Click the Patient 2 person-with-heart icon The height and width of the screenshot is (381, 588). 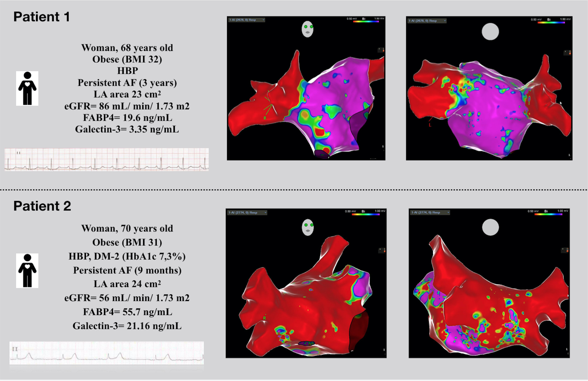(27, 271)
